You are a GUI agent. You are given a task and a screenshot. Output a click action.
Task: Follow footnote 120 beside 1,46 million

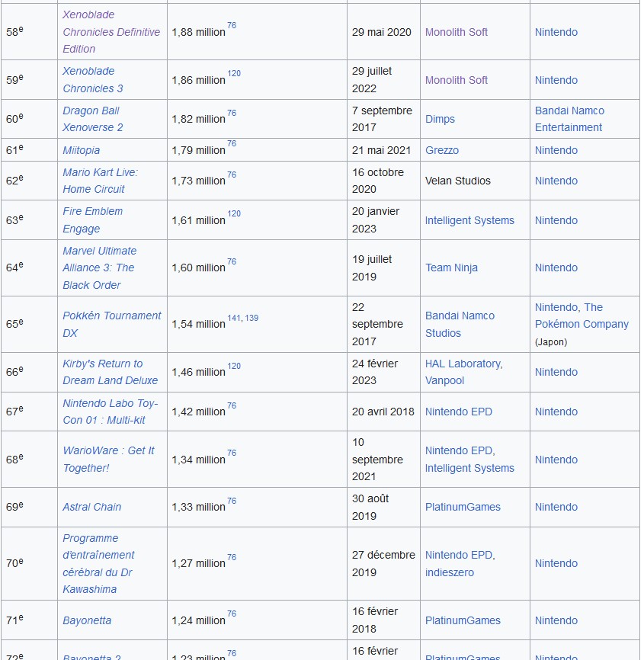[x=234, y=366]
